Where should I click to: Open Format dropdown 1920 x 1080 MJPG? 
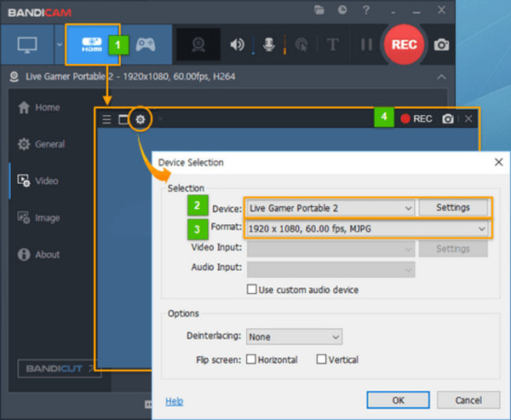[x=367, y=228]
